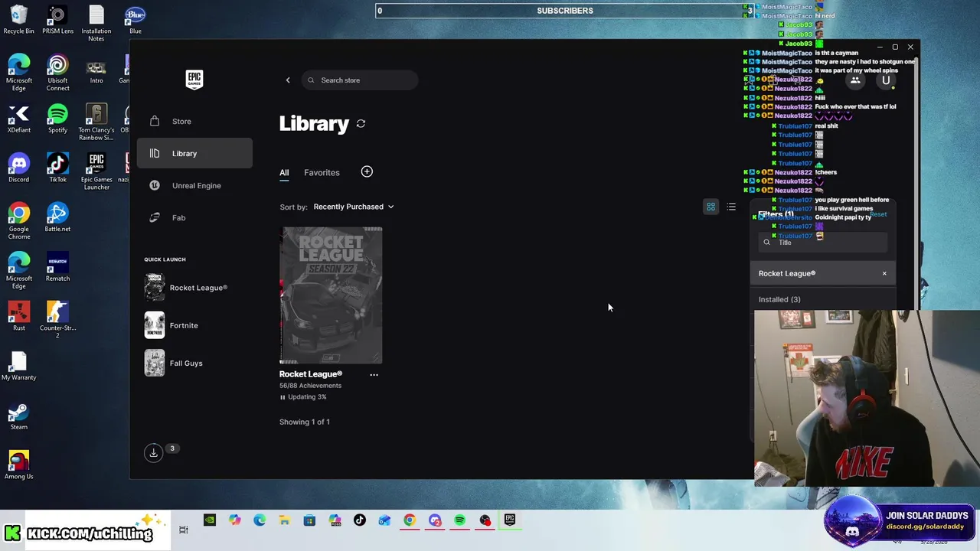This screenshot has width=980, height=551.
Task: Open PRISM Lens desktop shortcut
Action: (x=57, y=20)
